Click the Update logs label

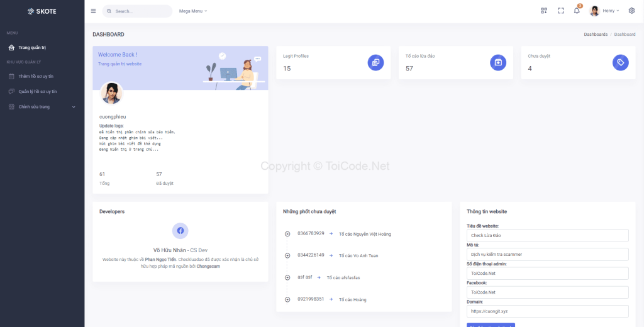[x=112, y=126]
